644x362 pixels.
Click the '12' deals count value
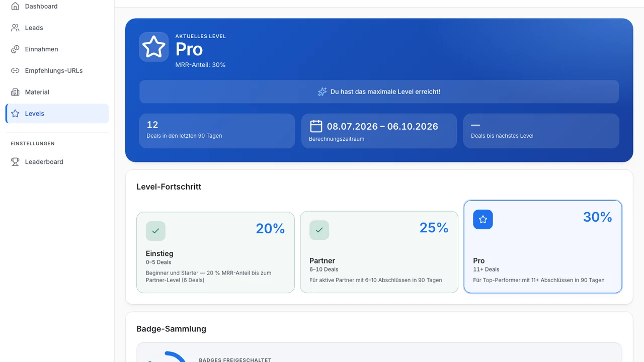point(152,125)
